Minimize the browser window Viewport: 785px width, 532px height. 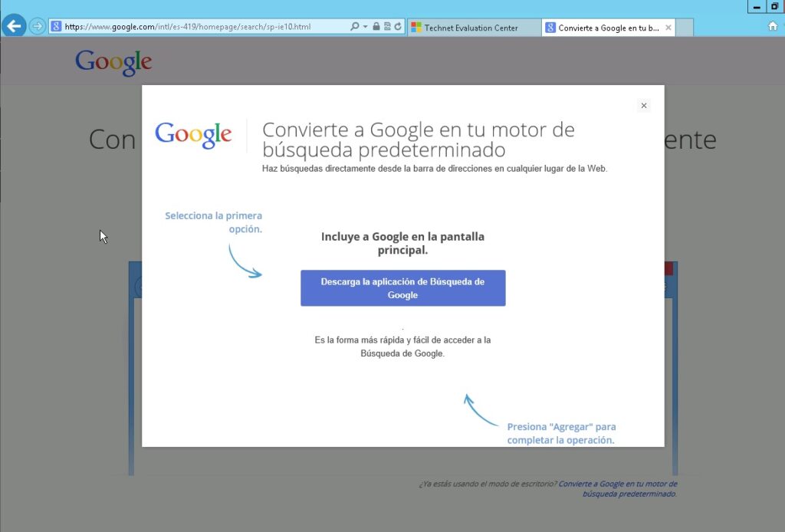coord(757,6)
